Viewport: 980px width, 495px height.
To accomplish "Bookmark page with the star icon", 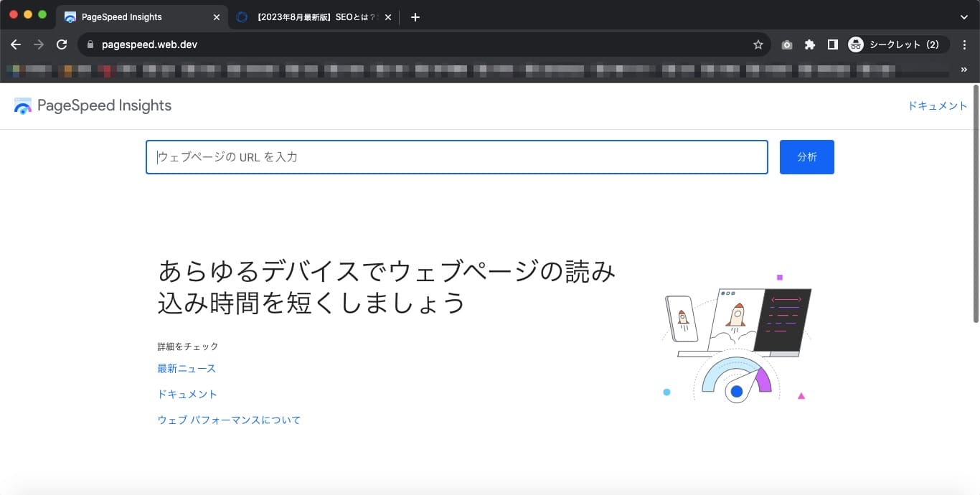I will point(758,44).
